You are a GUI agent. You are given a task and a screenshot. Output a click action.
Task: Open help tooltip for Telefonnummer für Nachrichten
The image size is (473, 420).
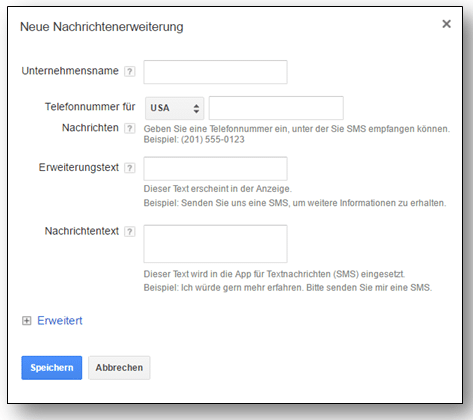(x=130, y=128)
